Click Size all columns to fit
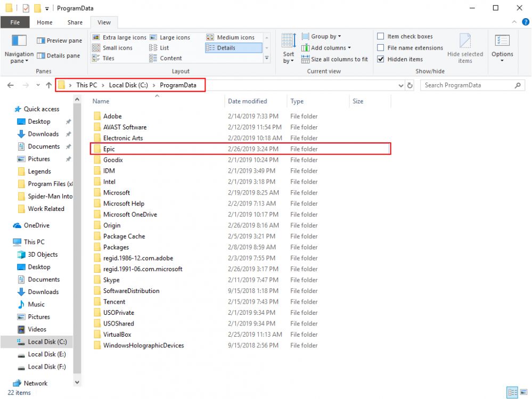Image resolution: width=532 pixels, height=399 pixels. [334, 59]
